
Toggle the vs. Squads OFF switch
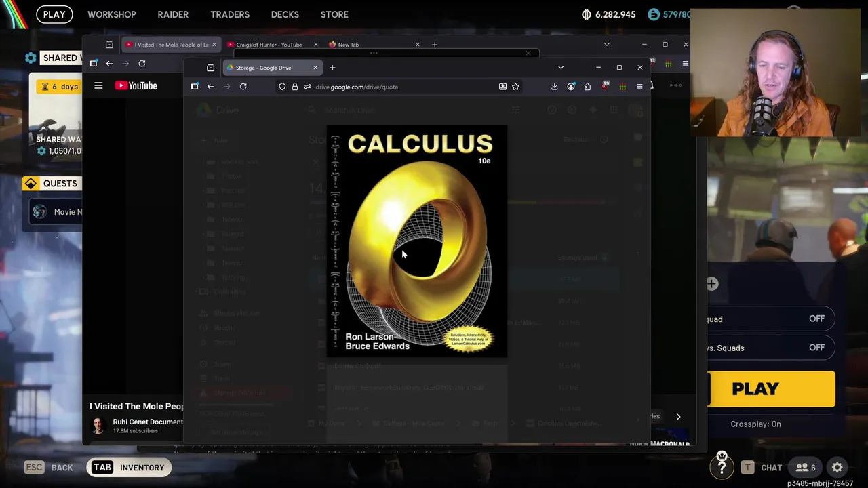pyautogui.click(x=816, y=348)
